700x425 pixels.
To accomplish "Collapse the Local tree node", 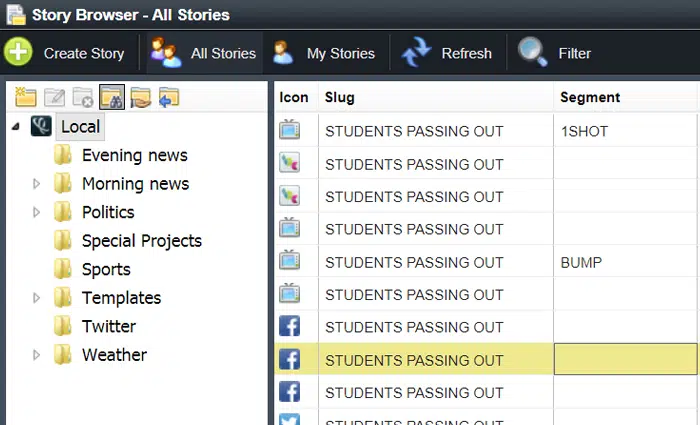I will pos(16,127).
